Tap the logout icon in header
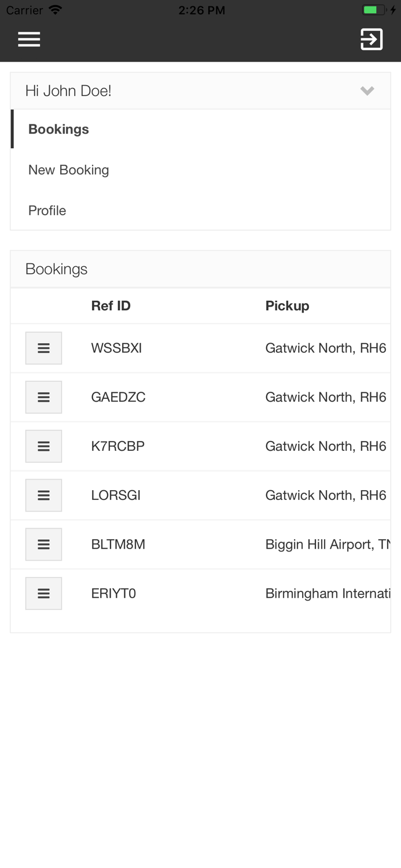Image resolution: width=401 pixels, height=868 pixels. 371,39
